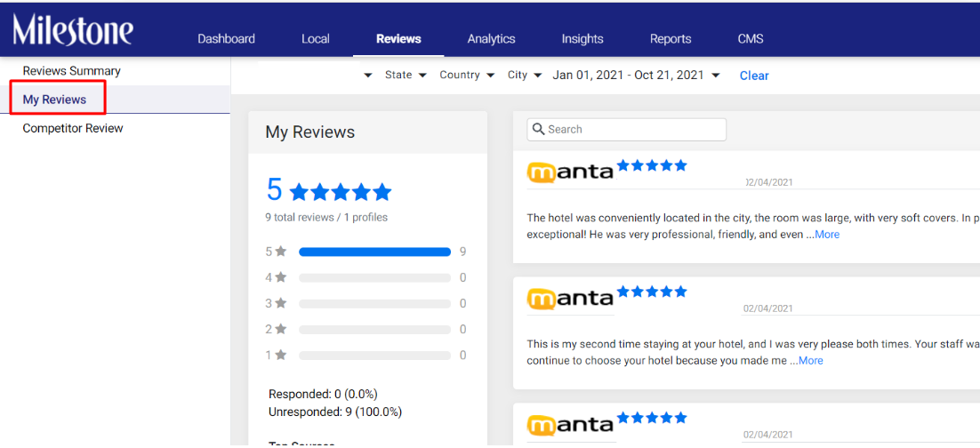Expand the second review with More link
Screen dimensions: 980x448
point(811,361)
